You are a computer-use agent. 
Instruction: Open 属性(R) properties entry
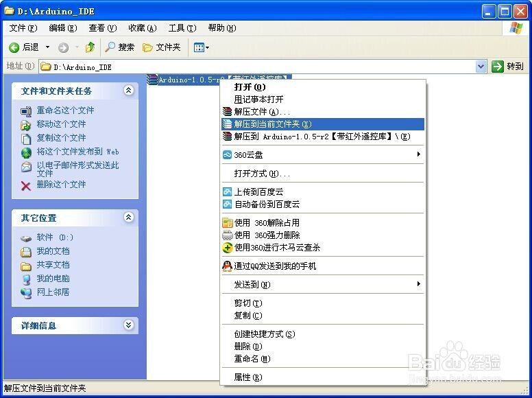coord(323,377)
